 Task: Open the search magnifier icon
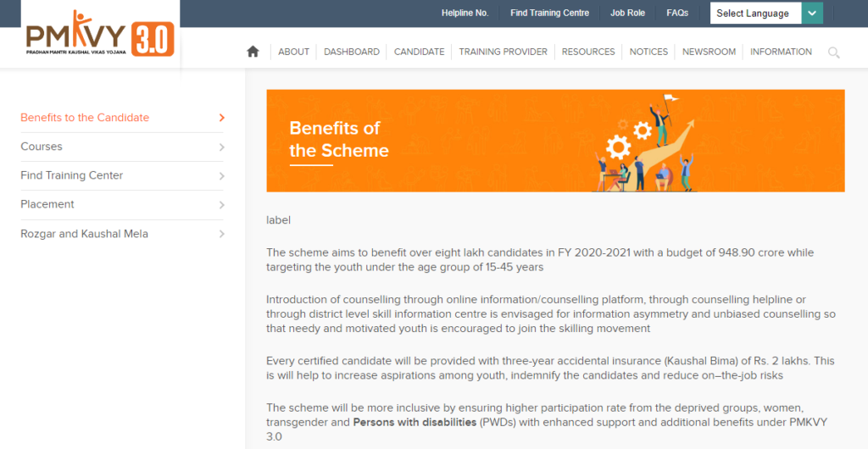pos(834,53)
